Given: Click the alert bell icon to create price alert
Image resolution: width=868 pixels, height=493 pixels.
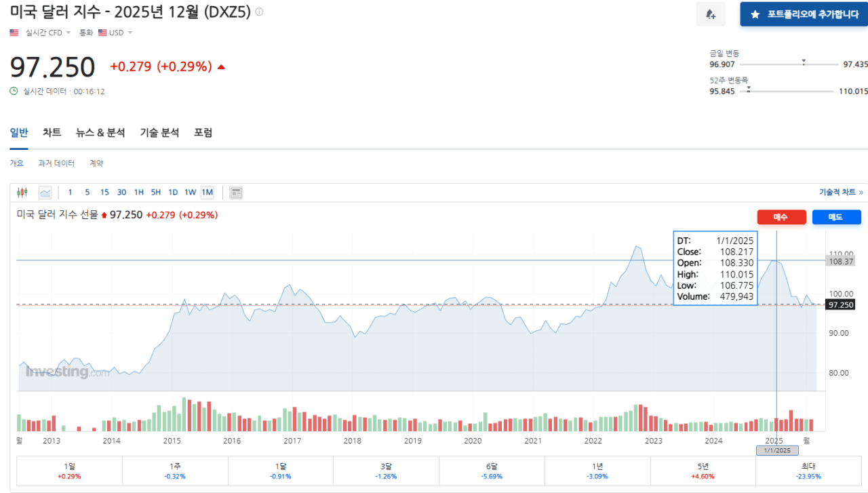Looking at the screenshot, I should [x=710, y=14].
